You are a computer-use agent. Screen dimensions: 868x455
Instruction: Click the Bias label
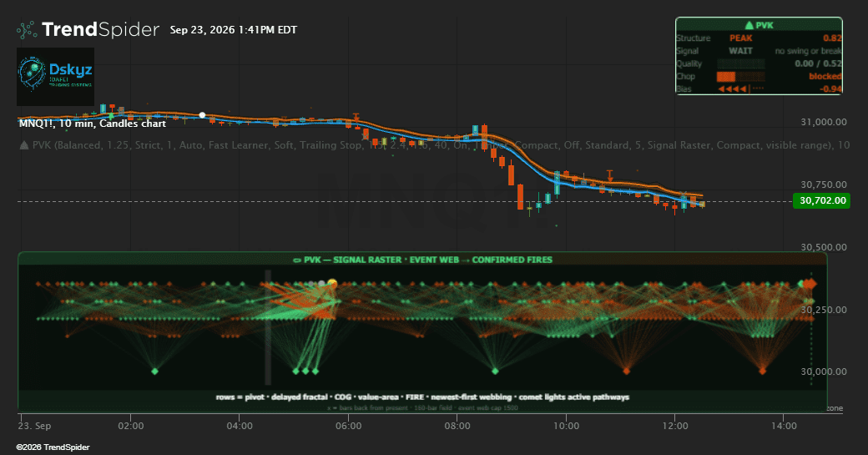tap(684, 88)
